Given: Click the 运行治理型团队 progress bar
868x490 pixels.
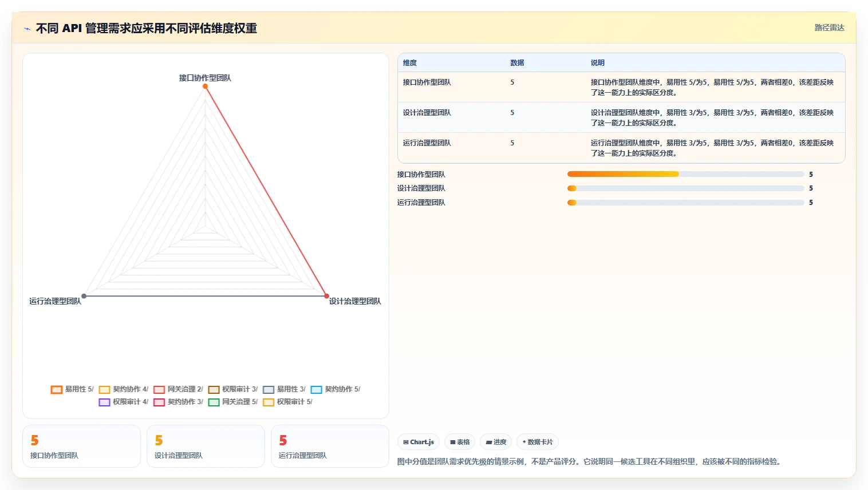Looking at the screenshot, I should (x=685, y=203).
